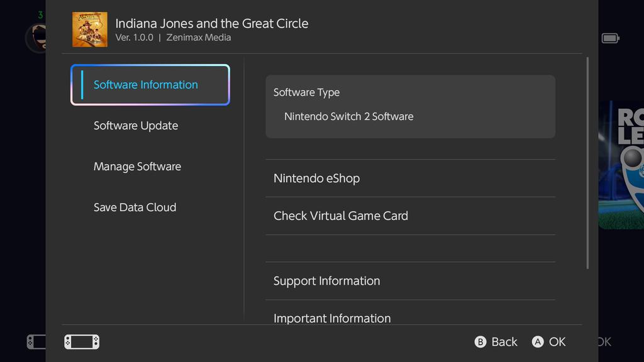Select Check Virtual Game Card
Image resolution: width=644 pixels, height=362 pixels.
410,216
